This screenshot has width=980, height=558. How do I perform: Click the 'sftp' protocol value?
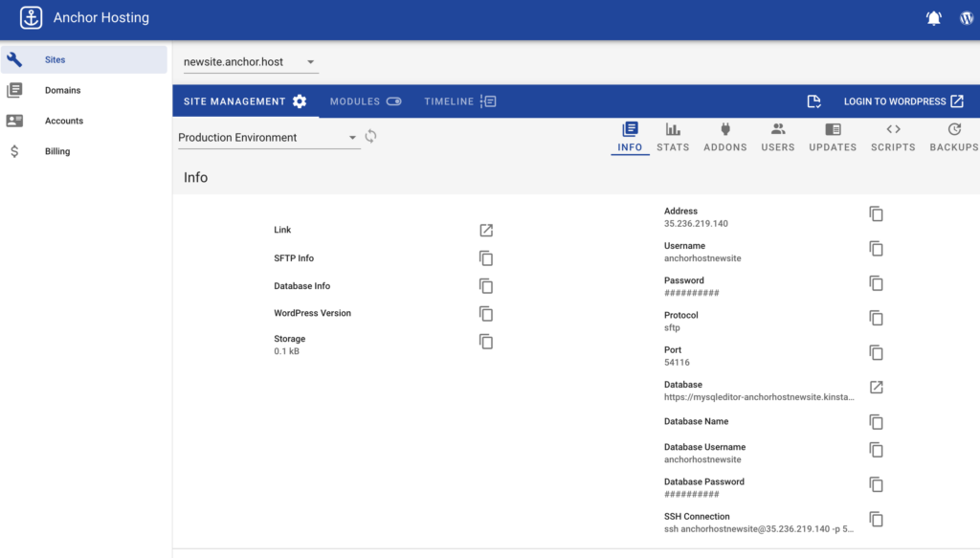tap(672, 327)
